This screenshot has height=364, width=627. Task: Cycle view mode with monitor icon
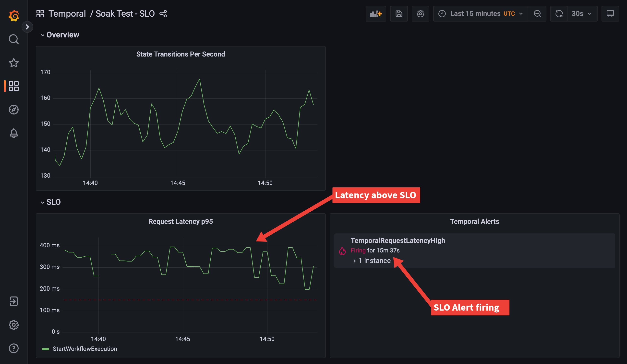[610, 14]
